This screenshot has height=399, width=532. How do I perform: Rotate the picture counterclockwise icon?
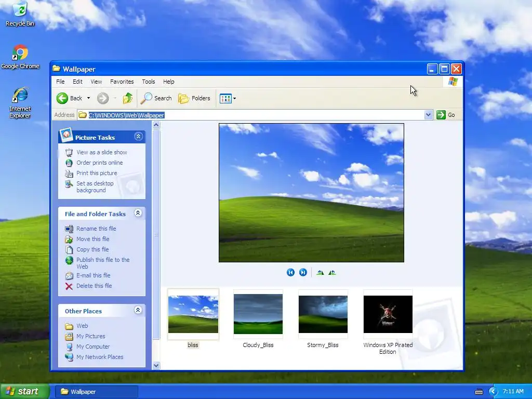coord(332,272)
